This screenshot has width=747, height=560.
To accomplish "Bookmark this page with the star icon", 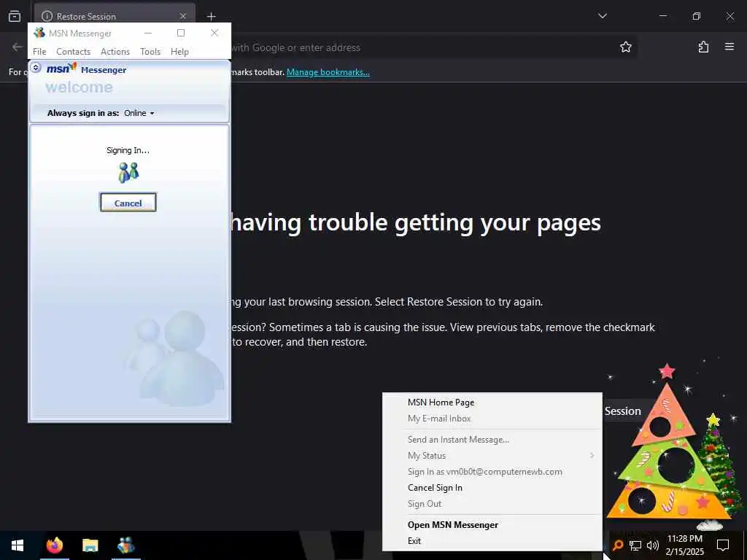I will coord(625,47).
